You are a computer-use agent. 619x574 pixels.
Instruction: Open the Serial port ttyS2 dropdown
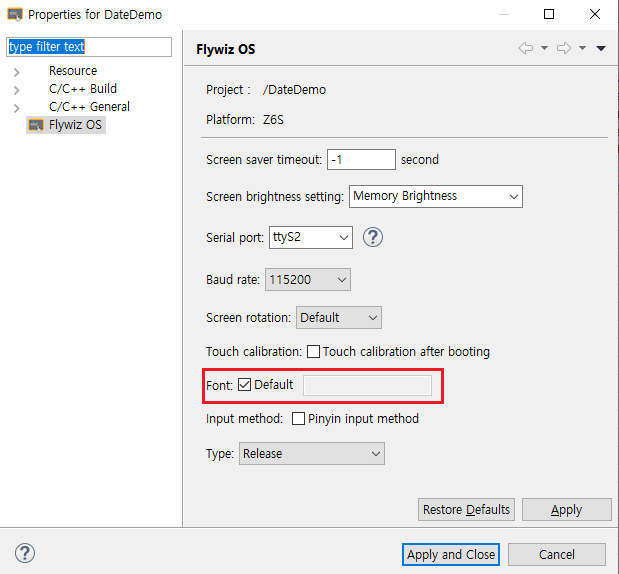[x=311, y=237]
